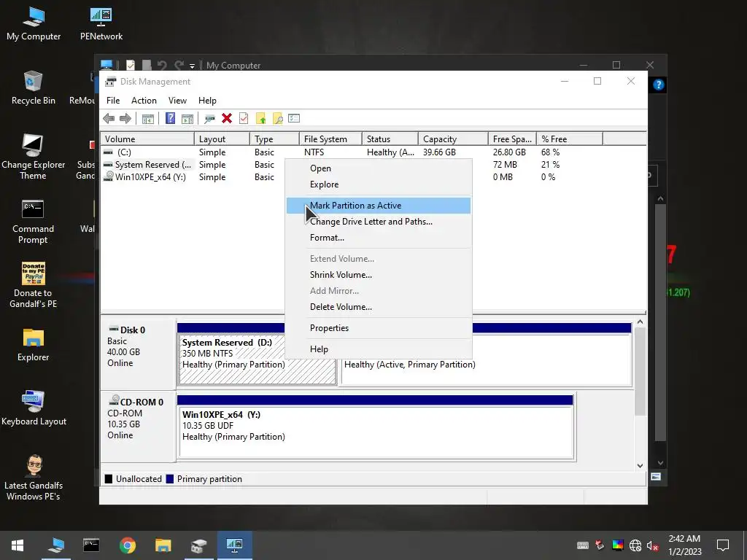
Task: Sort by the File System column header
Action: pyautogui.click(x=330, y=139)
